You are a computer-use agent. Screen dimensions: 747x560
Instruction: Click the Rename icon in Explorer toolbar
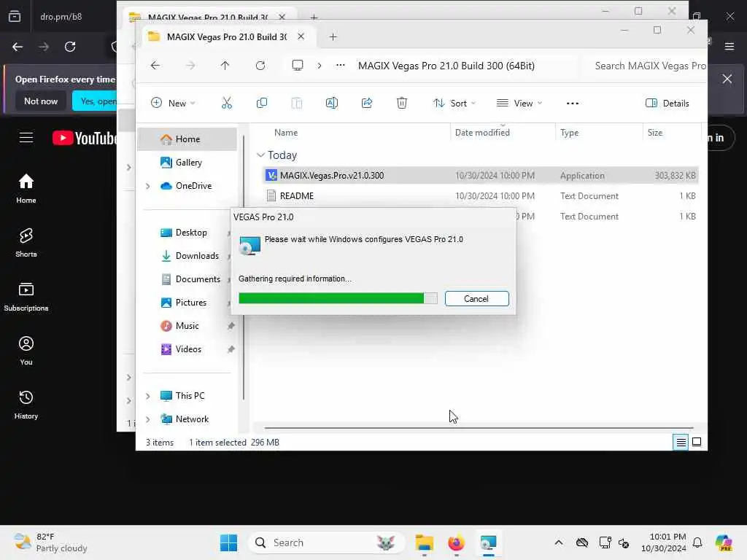pyautogui.click(x=332, y=103)
